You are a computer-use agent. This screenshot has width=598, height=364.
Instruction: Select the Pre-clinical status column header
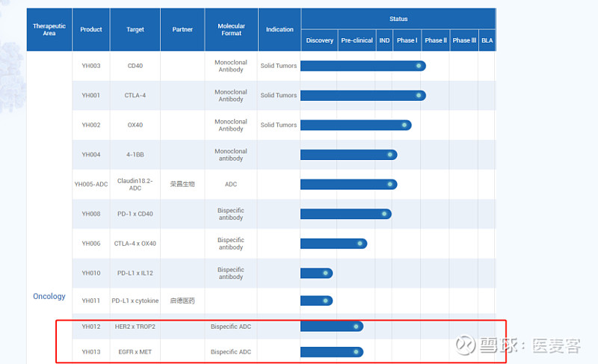click(357, 40)
